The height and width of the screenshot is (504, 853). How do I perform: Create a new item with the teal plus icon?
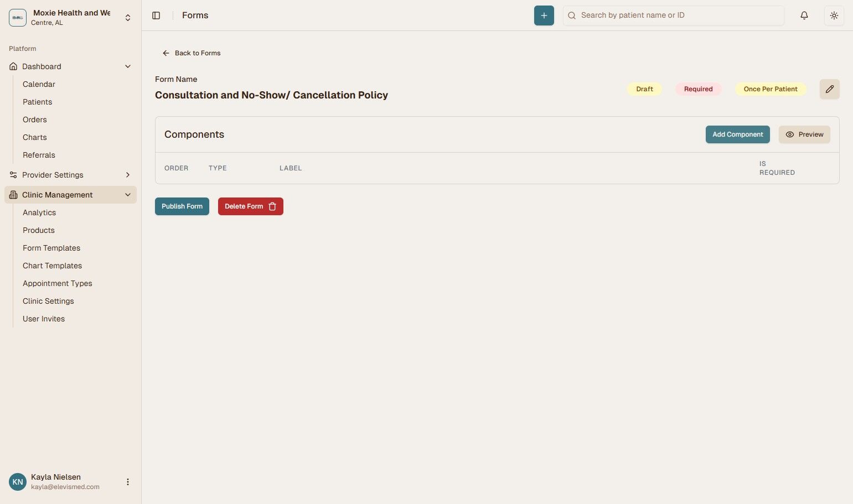coord(543,15)
